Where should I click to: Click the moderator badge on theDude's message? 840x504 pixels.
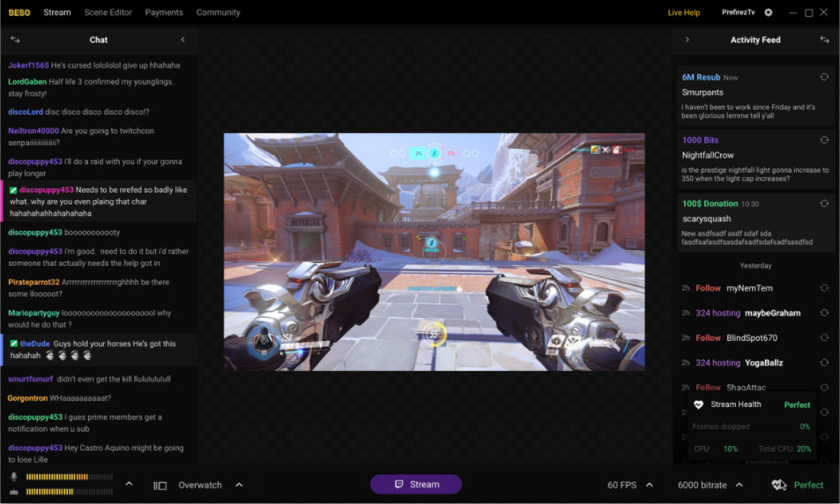click(14, 344)
